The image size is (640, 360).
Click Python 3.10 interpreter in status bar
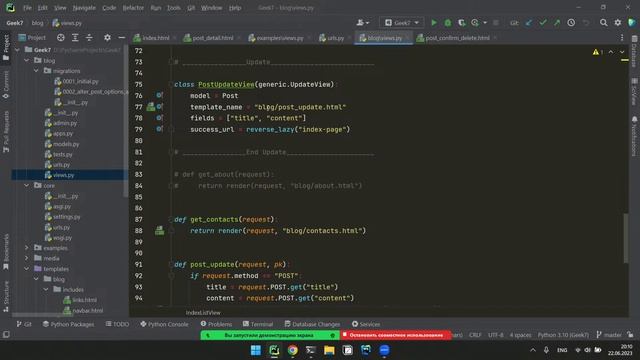point(563,335)
